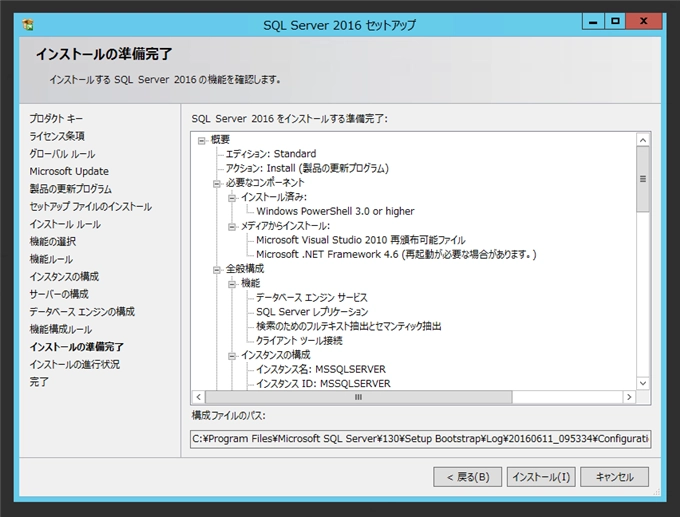Select the 製品の更新プログラム step
This screenshot has width=680, height=517.
pos(70,189)
